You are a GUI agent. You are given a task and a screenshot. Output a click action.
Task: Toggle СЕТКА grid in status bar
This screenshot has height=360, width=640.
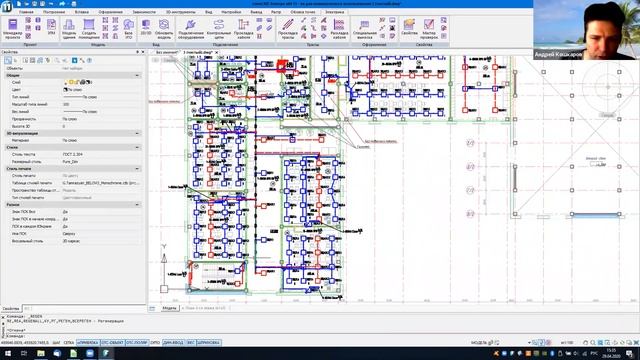click(x=69, y=343)
